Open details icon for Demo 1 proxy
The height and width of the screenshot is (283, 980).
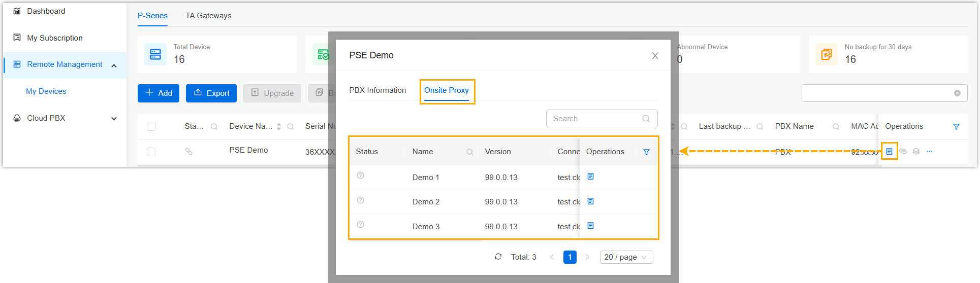pyautogui.click(x=590, y=176)
